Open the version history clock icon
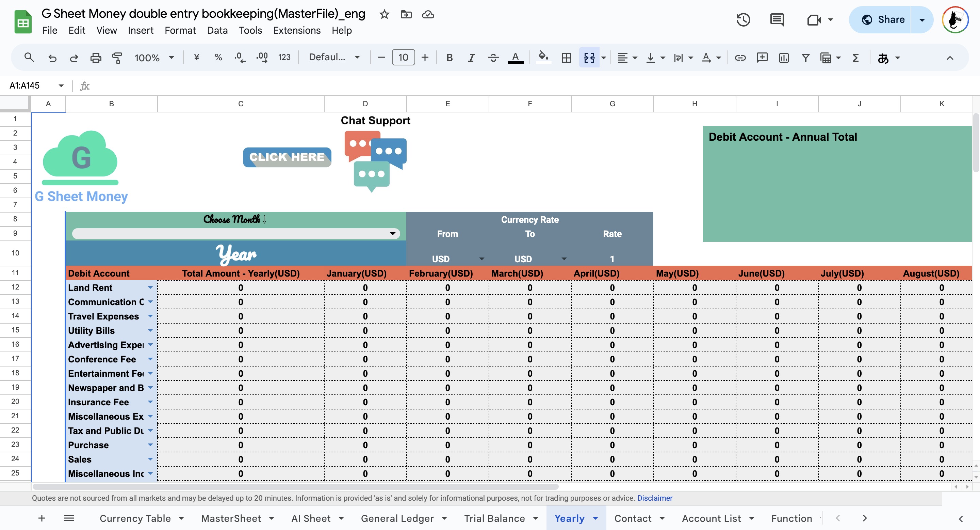The height and width of the screenshot is (530, 980). (743, 20)
